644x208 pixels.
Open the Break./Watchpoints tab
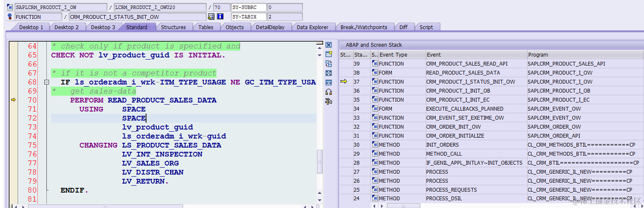[363, 27]
